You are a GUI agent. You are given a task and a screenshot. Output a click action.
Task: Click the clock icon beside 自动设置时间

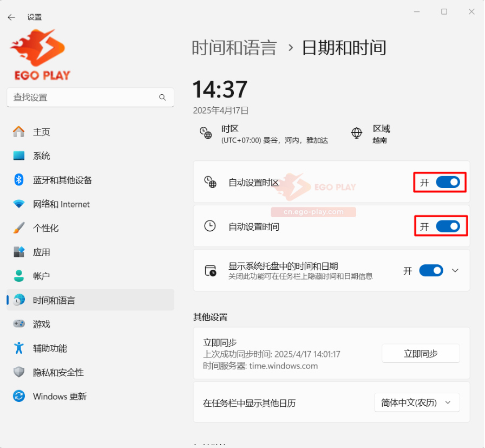[210, 226]
